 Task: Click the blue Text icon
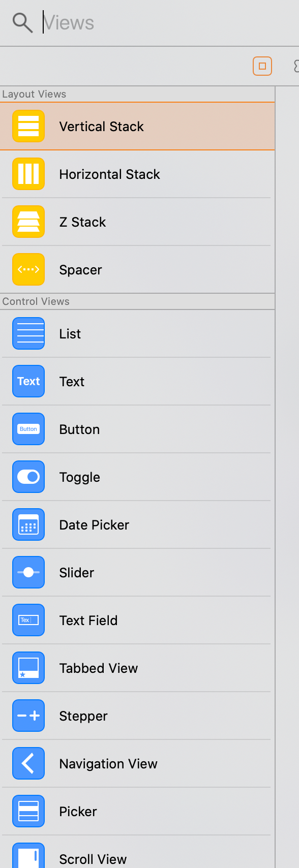point(28,381)
